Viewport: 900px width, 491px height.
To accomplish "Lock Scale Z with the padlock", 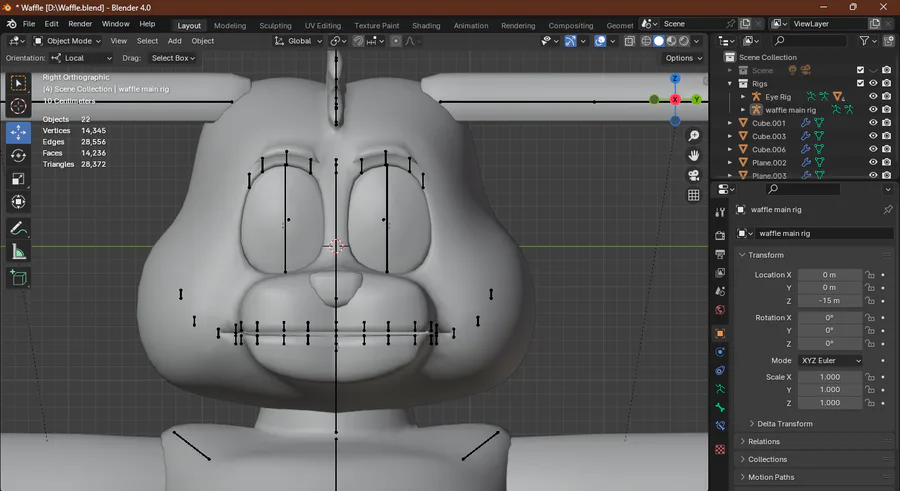I will pos(870,403).
